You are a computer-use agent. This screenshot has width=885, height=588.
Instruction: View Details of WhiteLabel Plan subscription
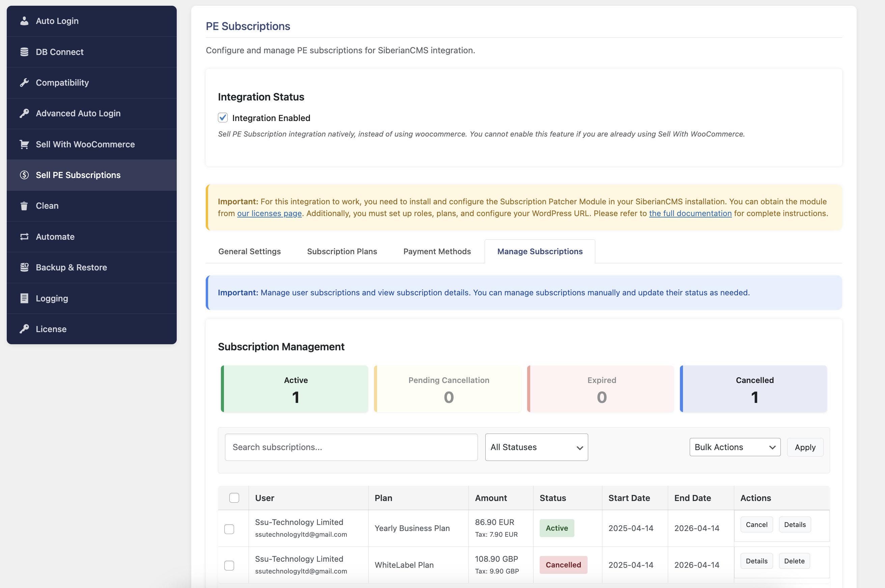tap(756, 561)
